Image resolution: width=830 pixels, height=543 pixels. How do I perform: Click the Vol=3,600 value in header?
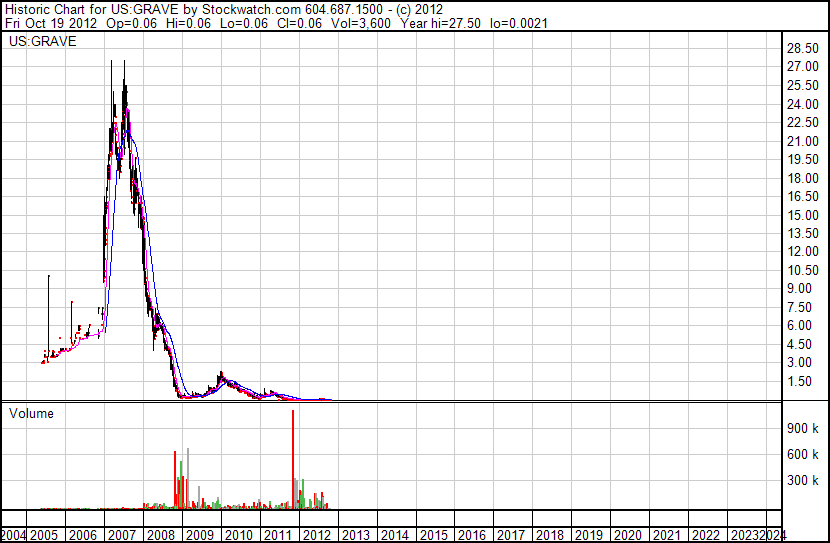[x=360, y=23]
